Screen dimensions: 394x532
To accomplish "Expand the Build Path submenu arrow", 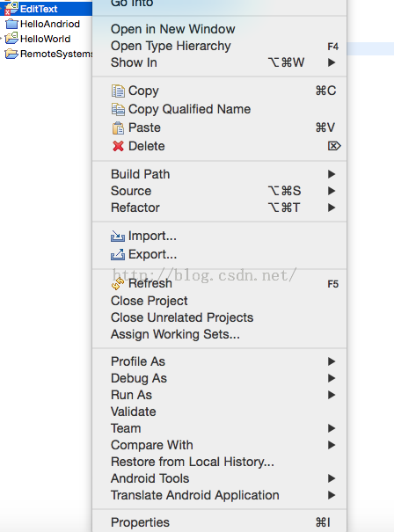I will click(x=332, y=174).
